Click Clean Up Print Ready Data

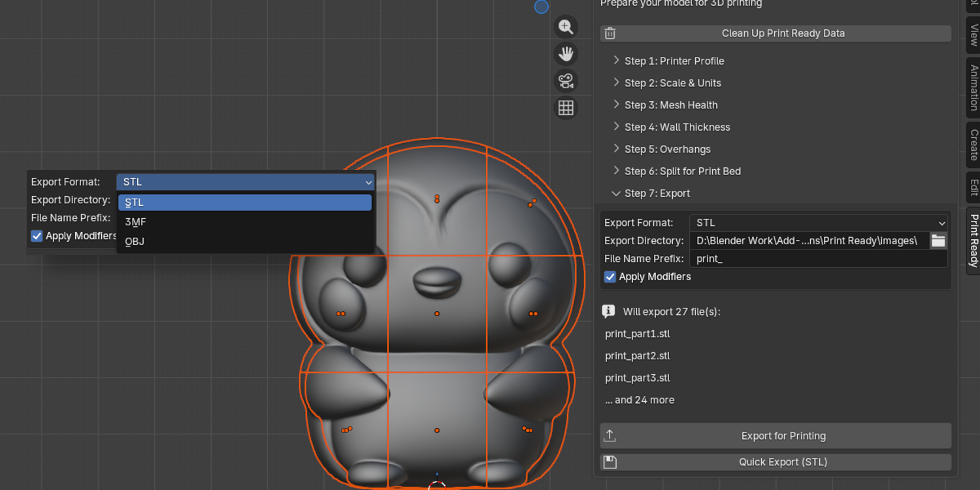(x=776, y=33)
